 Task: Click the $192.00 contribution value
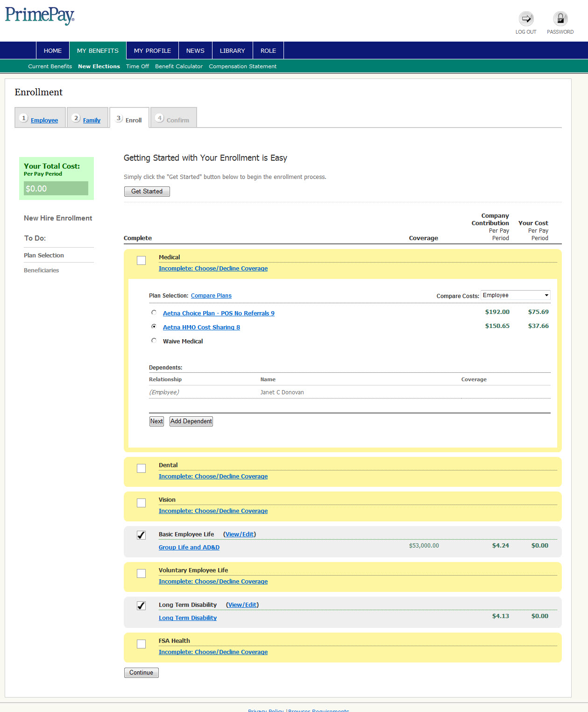tap(497, 312)
